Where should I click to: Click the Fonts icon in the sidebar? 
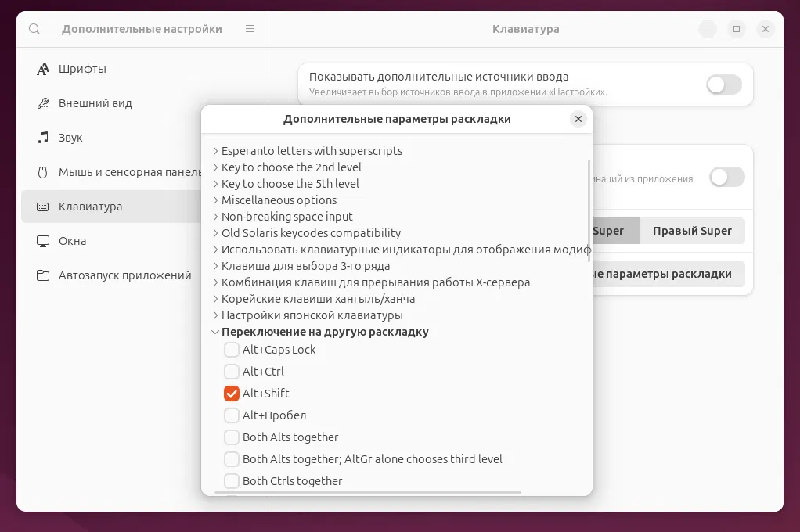43,69
